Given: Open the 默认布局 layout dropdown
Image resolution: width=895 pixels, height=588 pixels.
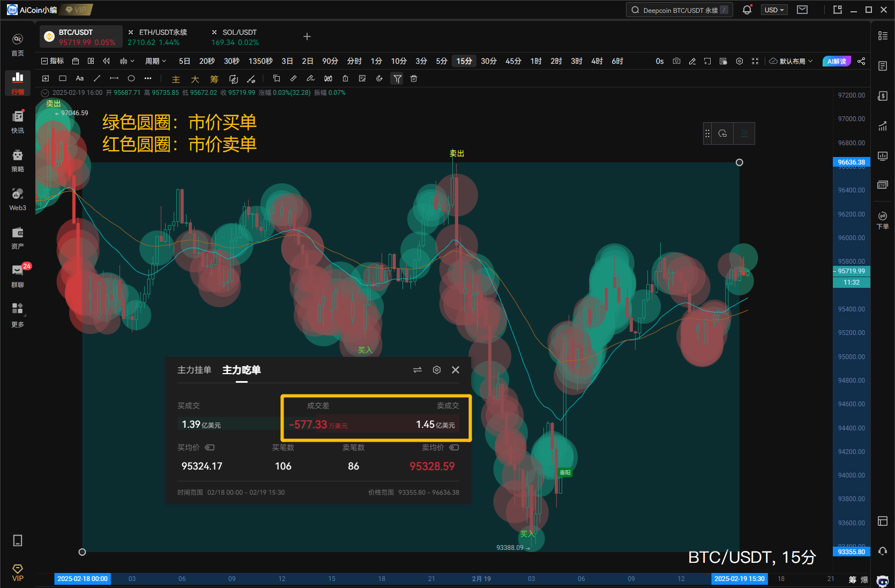Looking at the screenshot, I should point(791,61).
